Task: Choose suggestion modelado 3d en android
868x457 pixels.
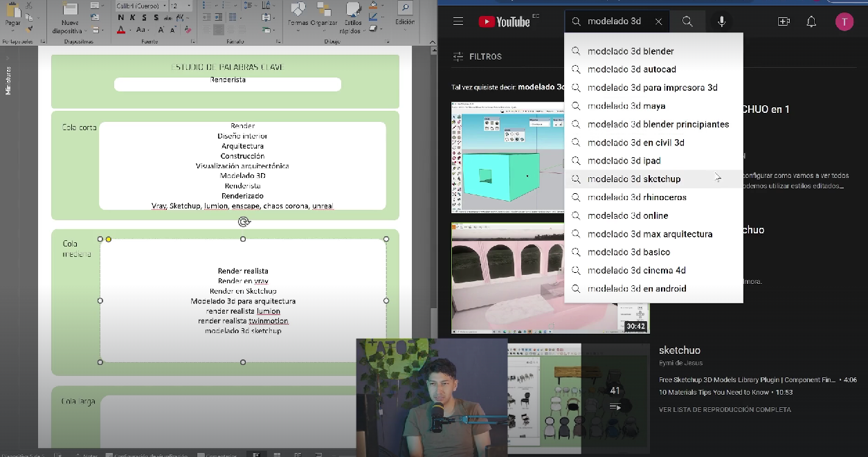Action: [x=653, y=289]
